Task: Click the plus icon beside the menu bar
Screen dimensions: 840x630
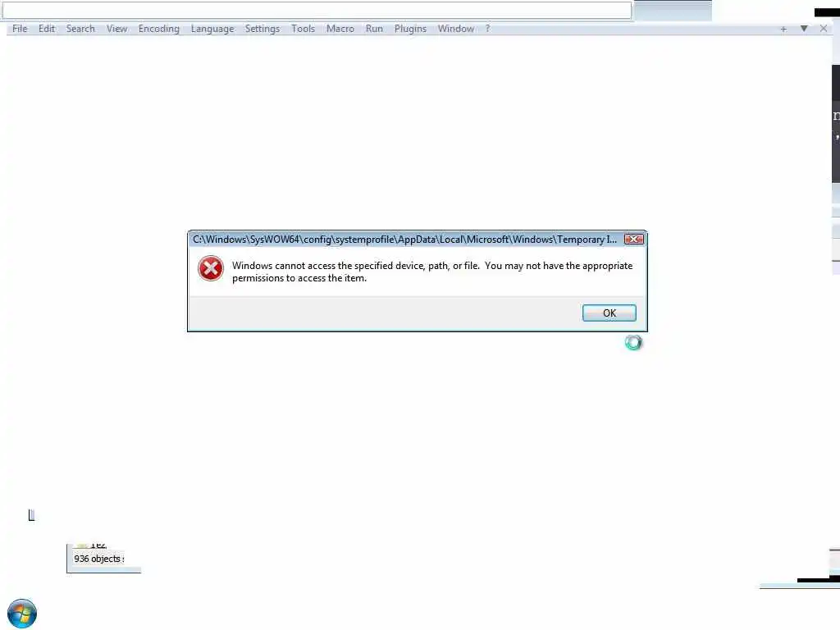Action: point(783,29)
